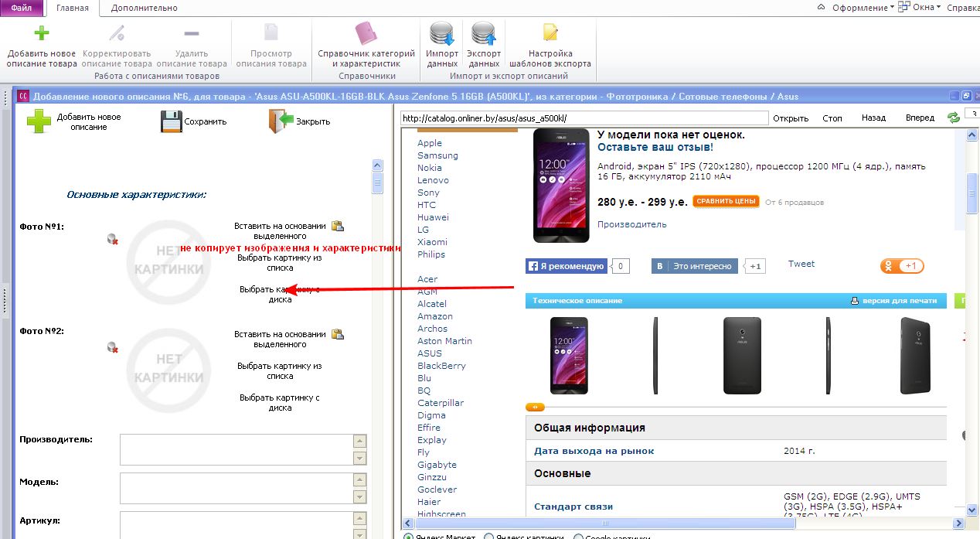Click the form icon in the window title bar

(23, 96)
